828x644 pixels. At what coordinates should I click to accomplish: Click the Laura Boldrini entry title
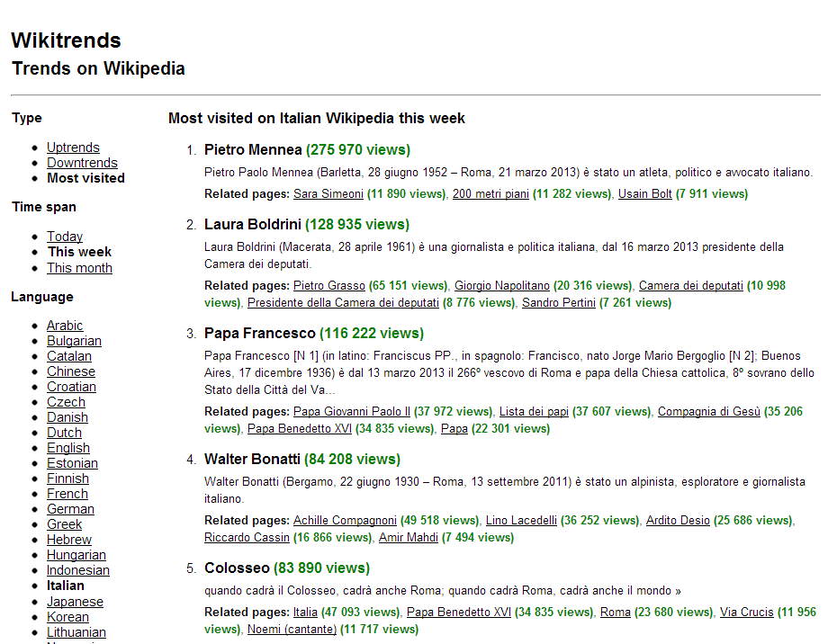(x=252, y=224)
